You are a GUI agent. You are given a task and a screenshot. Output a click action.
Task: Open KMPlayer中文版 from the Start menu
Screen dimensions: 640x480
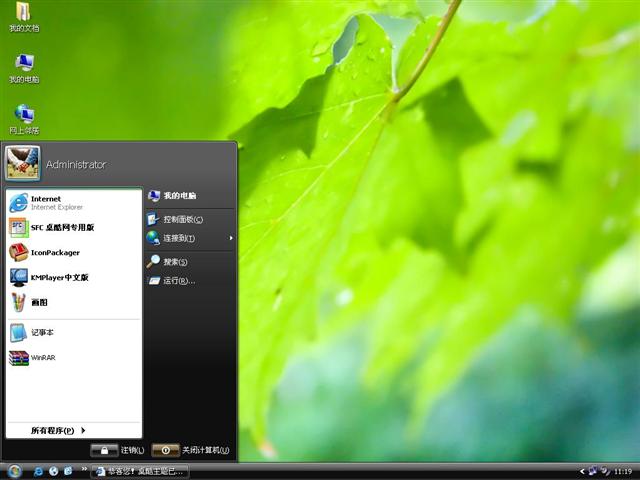pyautogui.click(x=73, y=278)
